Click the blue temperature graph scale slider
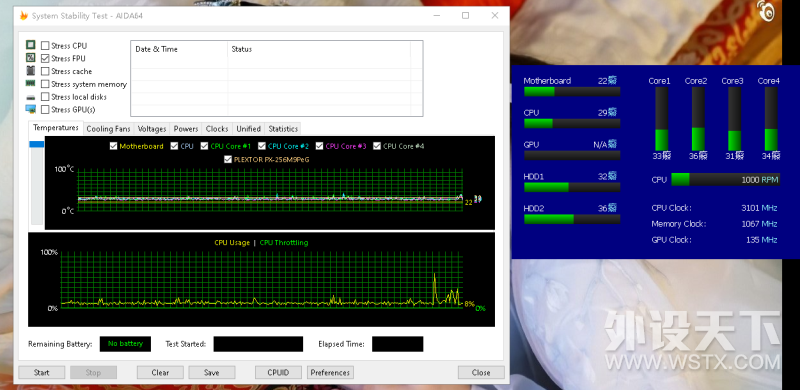The image size is (800, 390). point(37,144)
